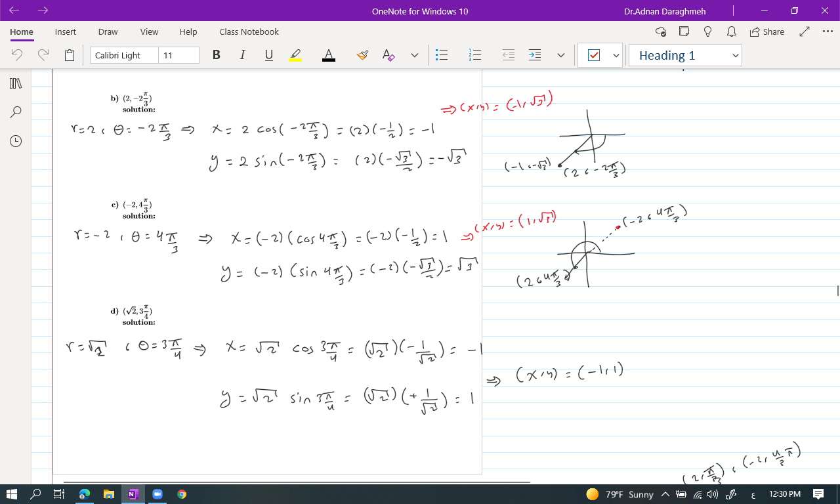This screenshot has width=840, height=504.
Task: Apply yellow text highlight color
Action: click(x=295, y=56)
